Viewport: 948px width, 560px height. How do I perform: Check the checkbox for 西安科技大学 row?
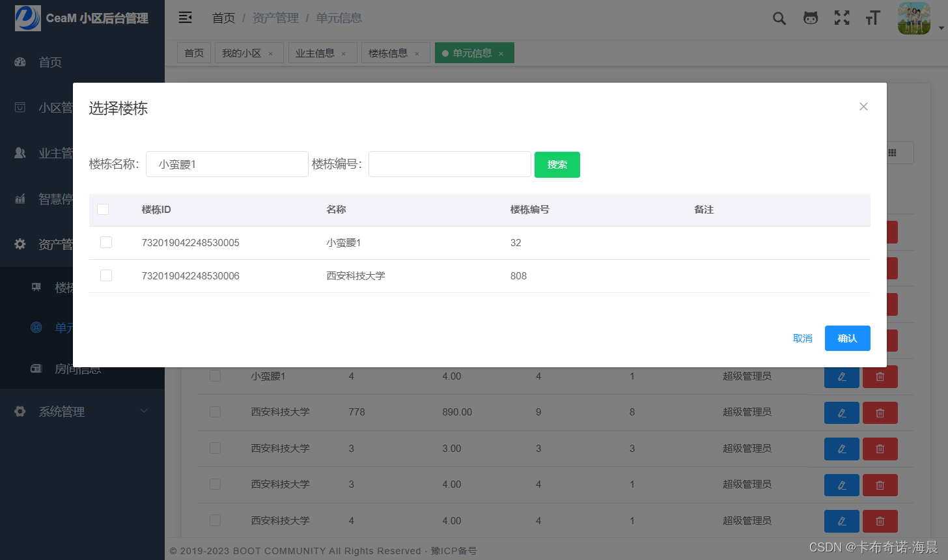click(x=105, y=275)
